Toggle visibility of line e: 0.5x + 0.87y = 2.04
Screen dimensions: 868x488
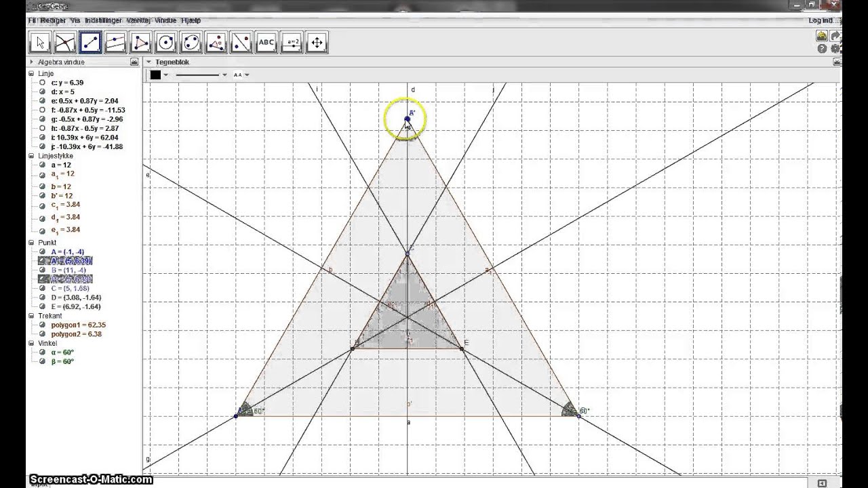click(42, 101)
